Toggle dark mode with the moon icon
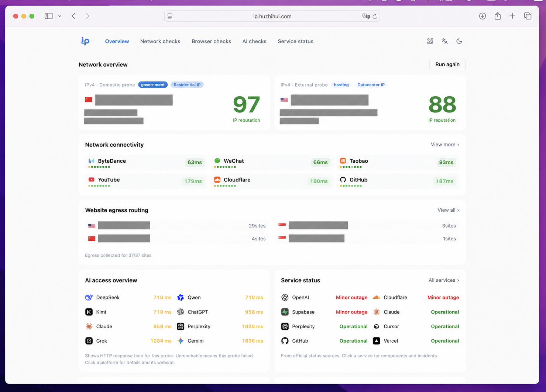 coord(459,41)
